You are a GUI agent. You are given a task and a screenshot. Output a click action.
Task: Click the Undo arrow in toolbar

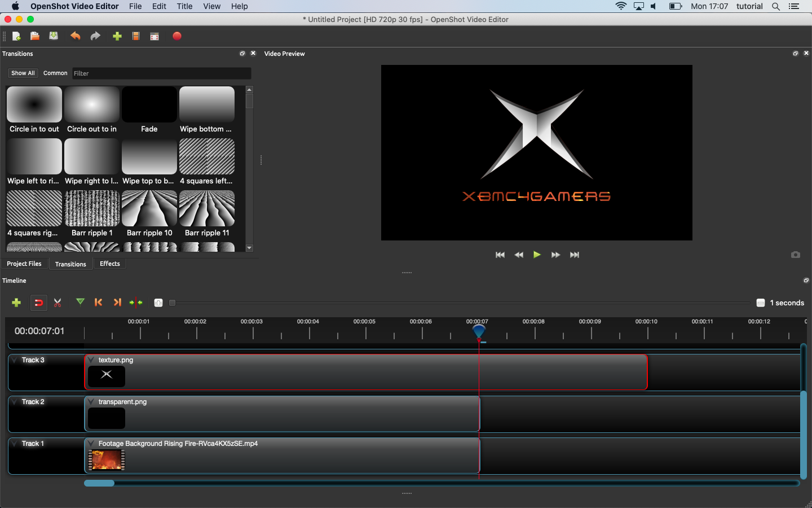75,36
